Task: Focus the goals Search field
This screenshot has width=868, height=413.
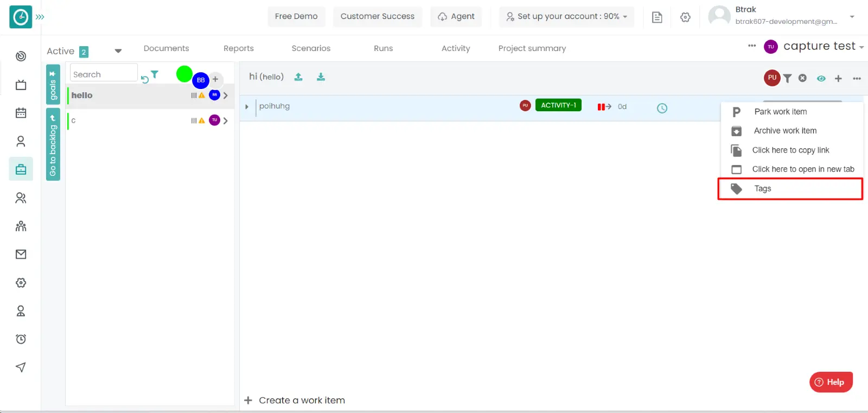Action: 104,73
